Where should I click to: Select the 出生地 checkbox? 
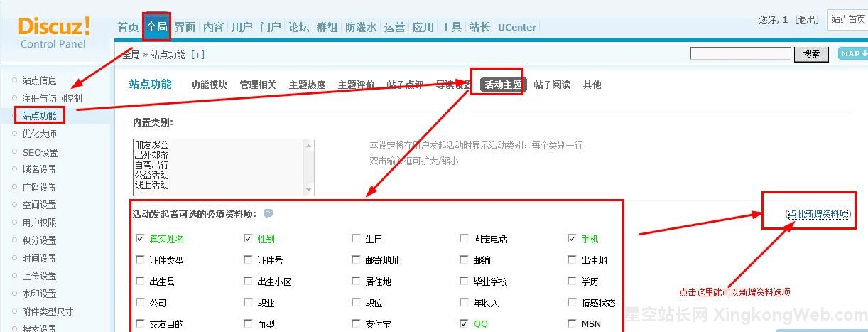coord(572,260)
